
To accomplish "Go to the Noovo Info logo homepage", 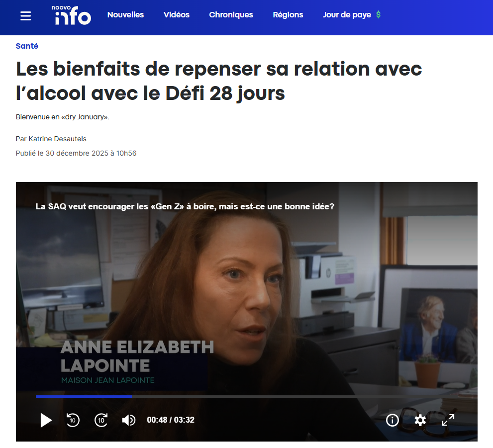I will [x=71, y=15].
